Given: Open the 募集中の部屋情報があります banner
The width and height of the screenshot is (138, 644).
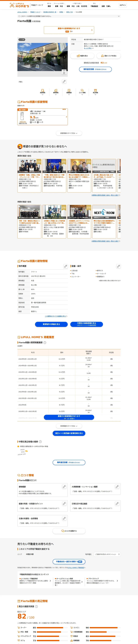Looking at the screenshot, I should pyautogui.click(x=69, y=30).
